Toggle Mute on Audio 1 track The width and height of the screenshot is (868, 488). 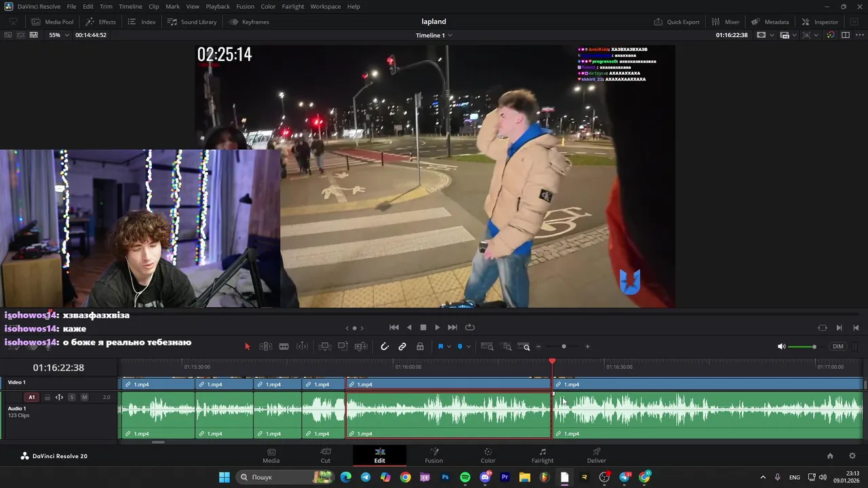pos(85,397)
